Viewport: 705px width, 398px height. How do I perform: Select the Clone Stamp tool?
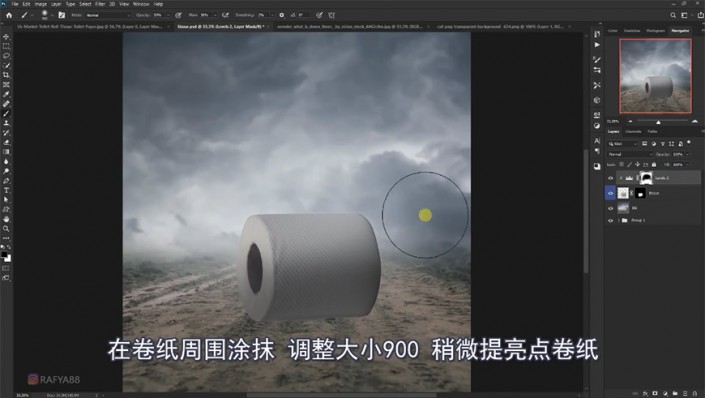6,123
